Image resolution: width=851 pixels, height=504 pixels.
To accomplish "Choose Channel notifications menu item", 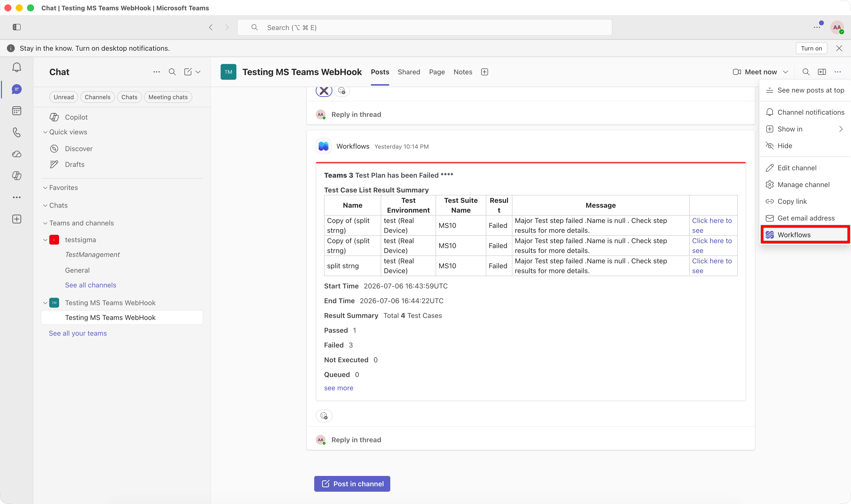I will coord(804,112).
